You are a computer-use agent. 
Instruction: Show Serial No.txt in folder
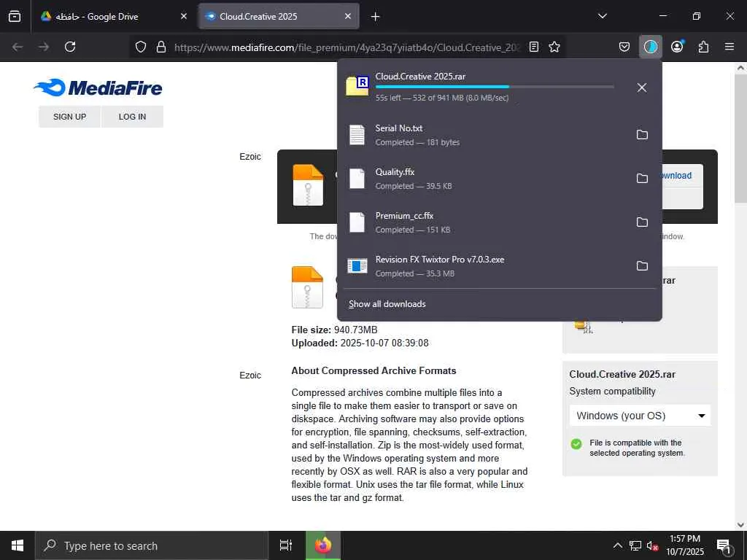click(x=642, y=135)
